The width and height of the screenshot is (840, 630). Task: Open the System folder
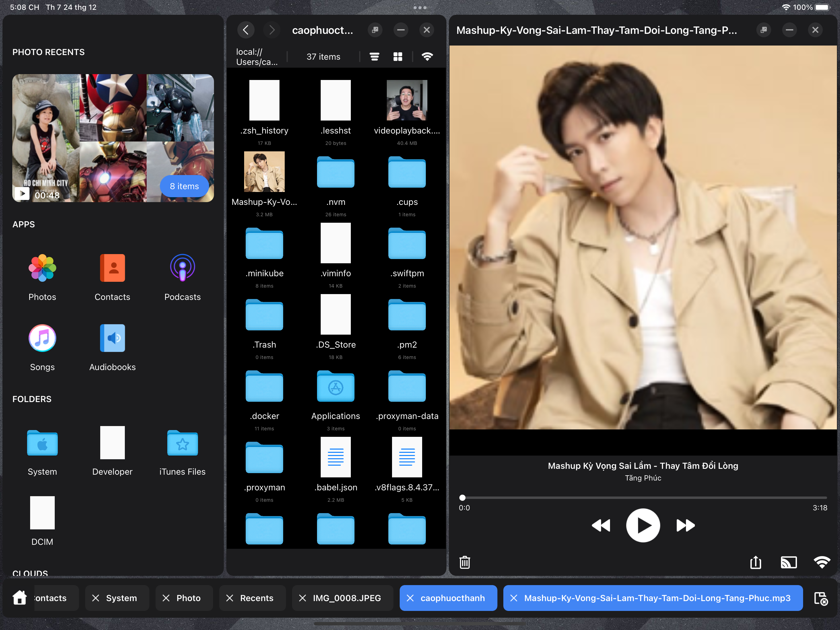pyautogui.click(x=42, y=443)
